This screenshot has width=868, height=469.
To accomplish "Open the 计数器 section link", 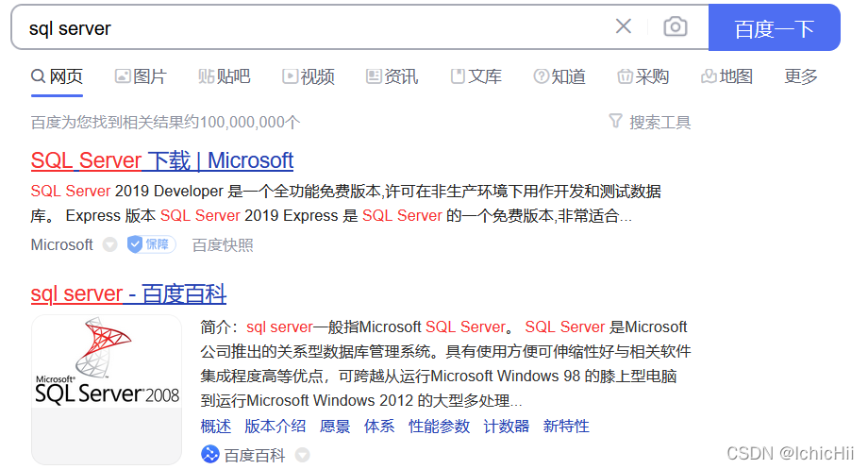I will click(x=507, y=427).
